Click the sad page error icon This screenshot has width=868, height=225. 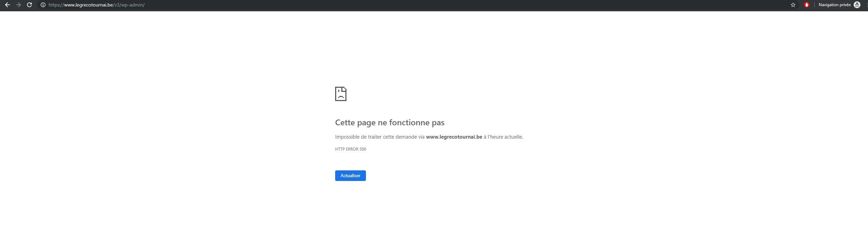341,94
